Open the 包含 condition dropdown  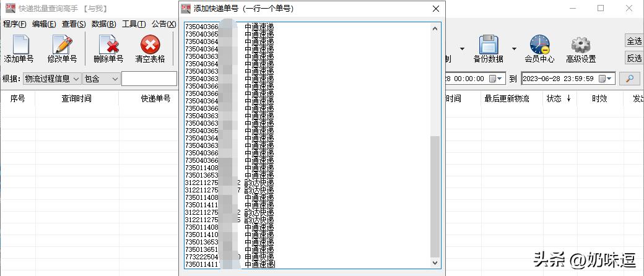(x=101, y=79)
